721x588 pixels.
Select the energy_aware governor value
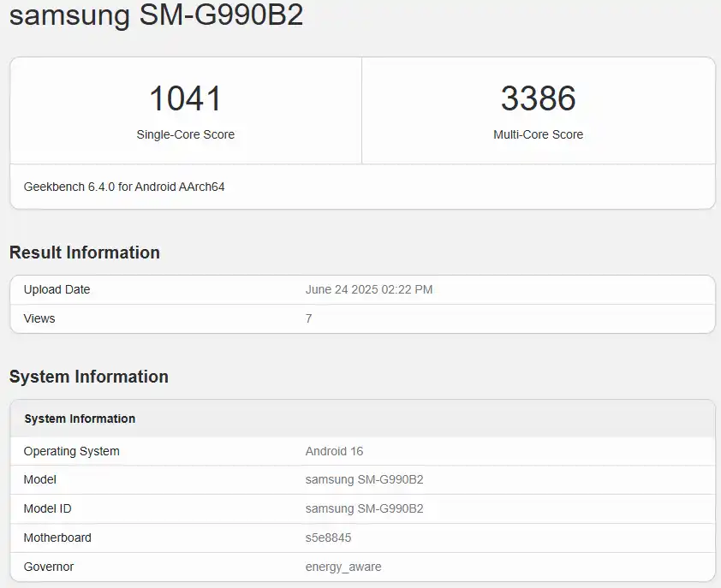pos(343,567)
